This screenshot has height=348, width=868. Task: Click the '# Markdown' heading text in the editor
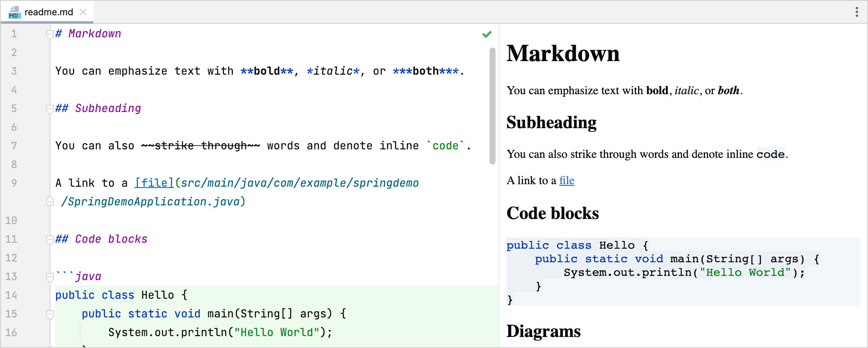(x=88, y=34)
